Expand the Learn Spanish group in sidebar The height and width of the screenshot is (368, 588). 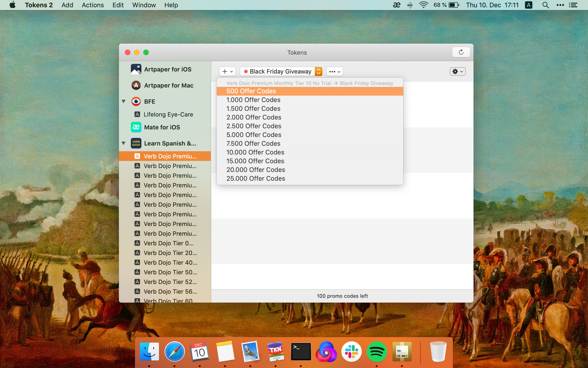[x=123, y=143]
